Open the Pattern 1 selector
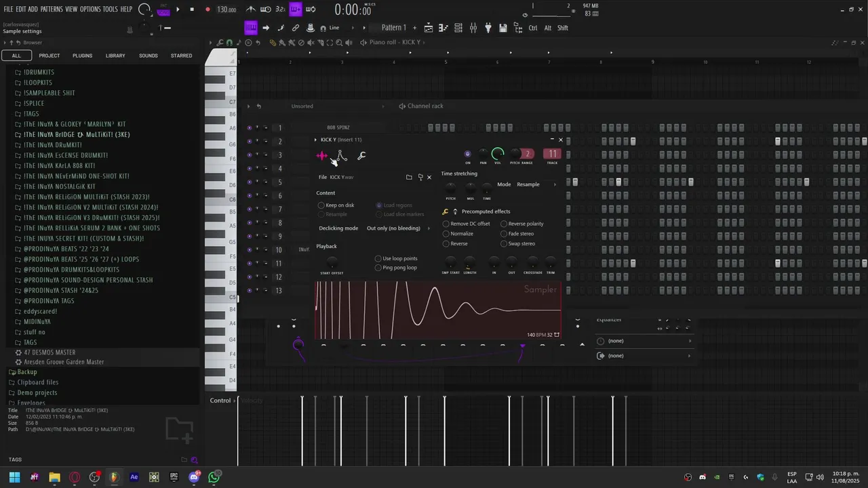 coord(393,28)
